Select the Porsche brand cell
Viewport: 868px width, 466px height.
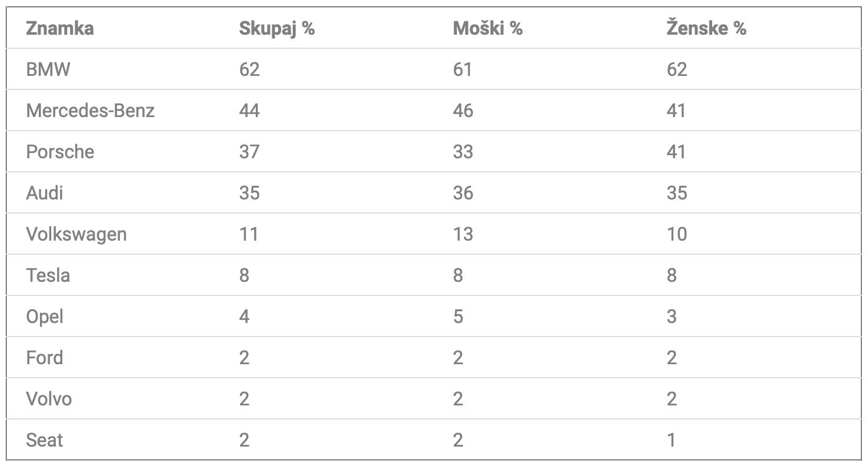click(60, 152)
